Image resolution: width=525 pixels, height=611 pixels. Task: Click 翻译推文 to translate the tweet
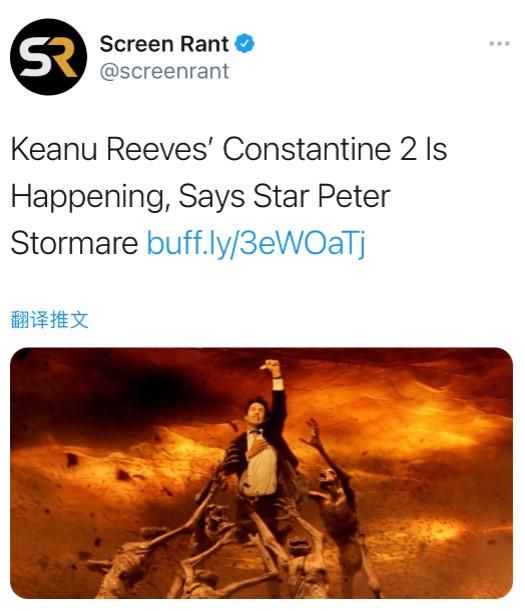click(49, 320)
